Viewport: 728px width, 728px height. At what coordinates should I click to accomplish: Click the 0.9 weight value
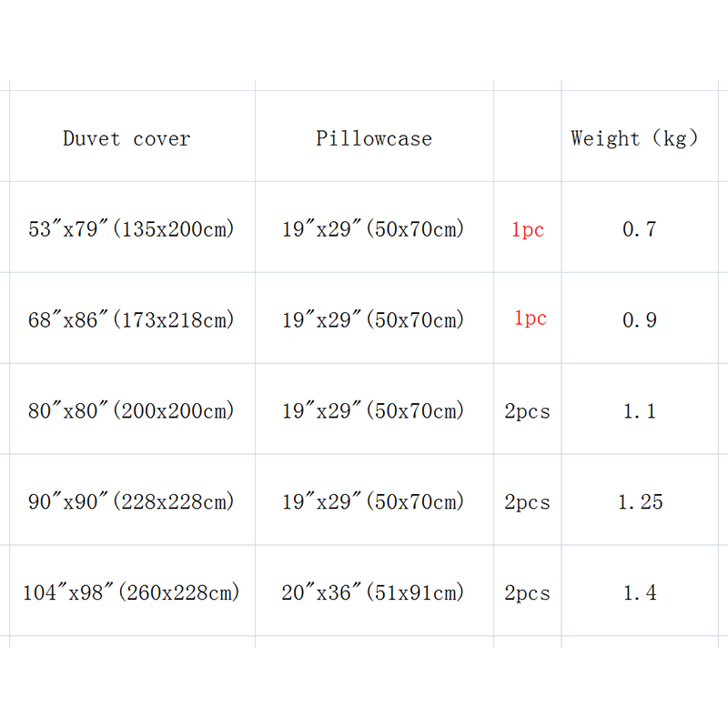coord(639,320)
